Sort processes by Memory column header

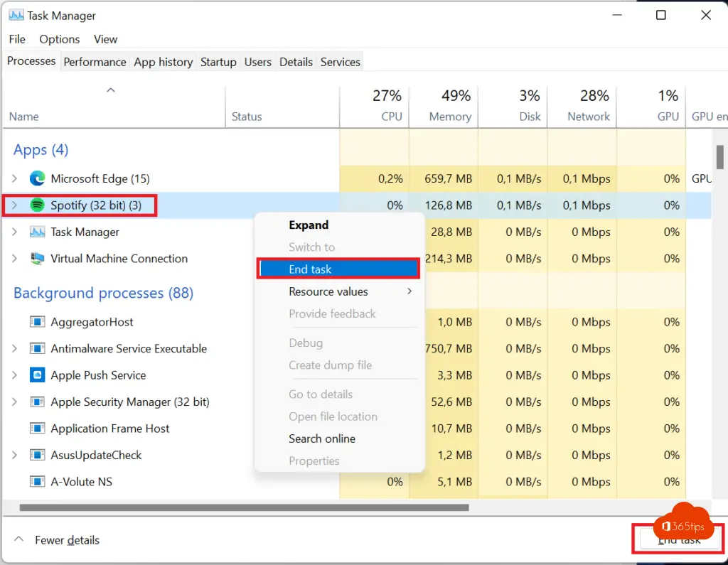pyautogui.click(x=449, y=117)
